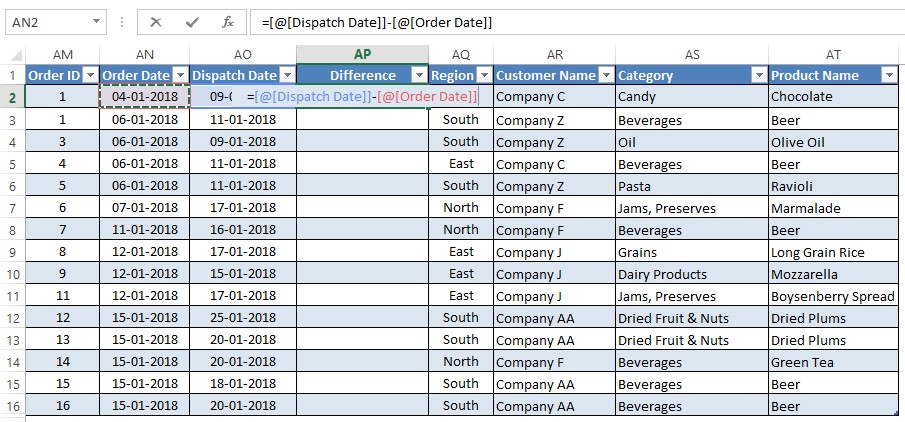
Task: Select column AR header
Action: pos(555,55)
